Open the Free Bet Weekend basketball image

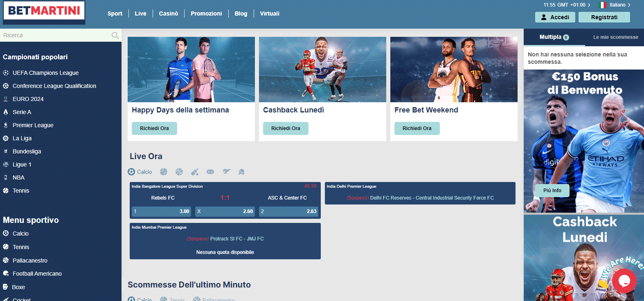coord(454,70)
